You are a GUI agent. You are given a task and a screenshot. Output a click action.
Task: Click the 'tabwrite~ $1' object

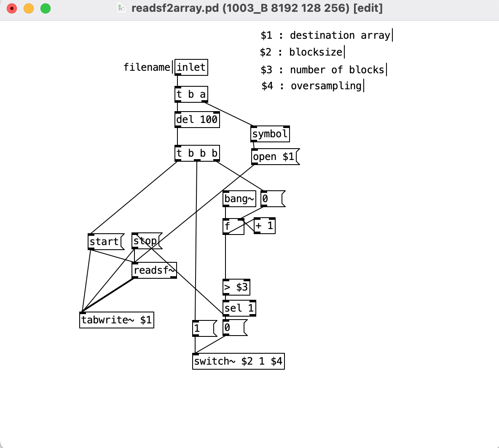(116, 320)
